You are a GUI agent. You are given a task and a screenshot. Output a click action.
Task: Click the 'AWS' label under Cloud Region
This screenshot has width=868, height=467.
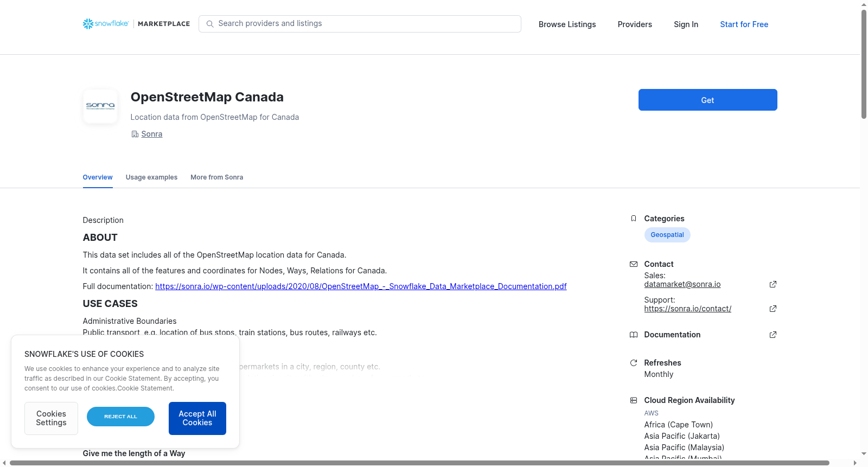[651, 413]
